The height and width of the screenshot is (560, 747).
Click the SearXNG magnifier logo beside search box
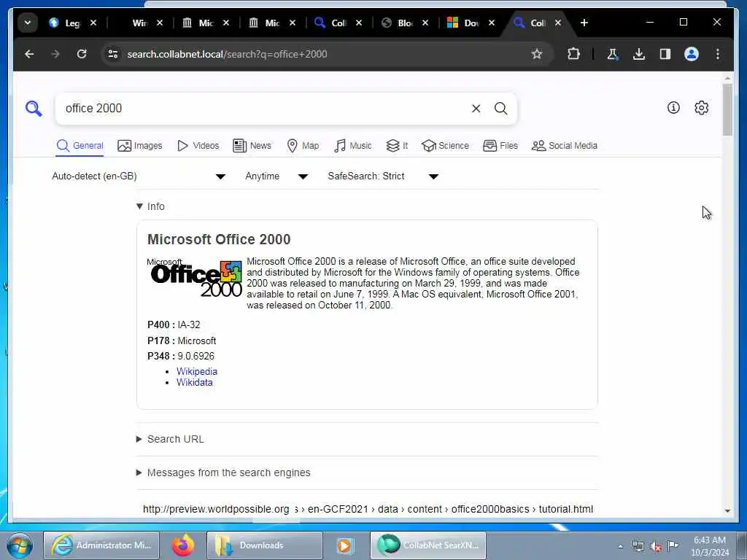(x=34, y=109)
